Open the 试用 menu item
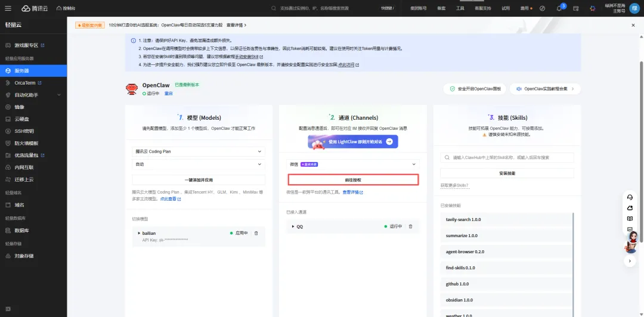Image resolution: width=644 pixels, height=317 pixels. coord(506,8)
